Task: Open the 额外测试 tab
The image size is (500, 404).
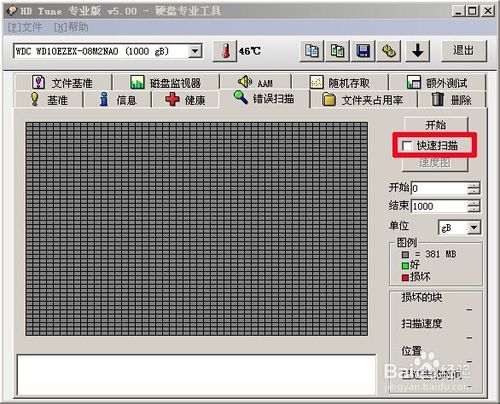Action: pyautogui.click(x=437, y=82)
